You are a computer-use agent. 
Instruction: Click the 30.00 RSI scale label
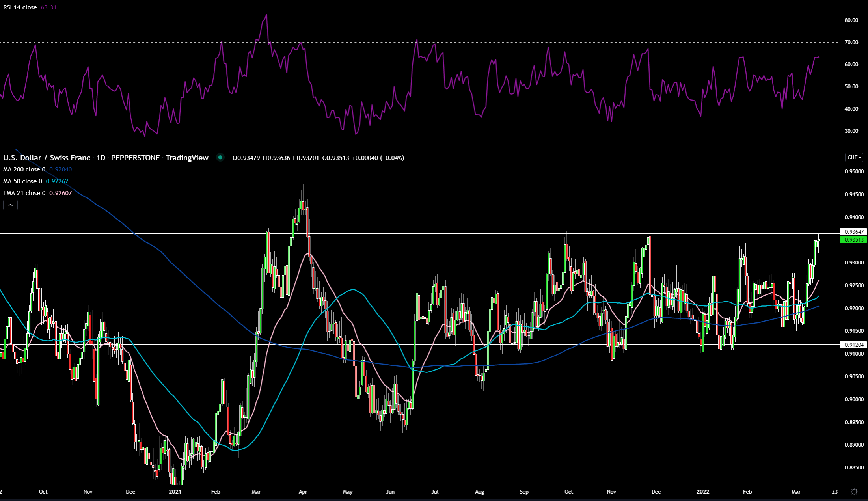pyautogui.click(x=851, y=131)
